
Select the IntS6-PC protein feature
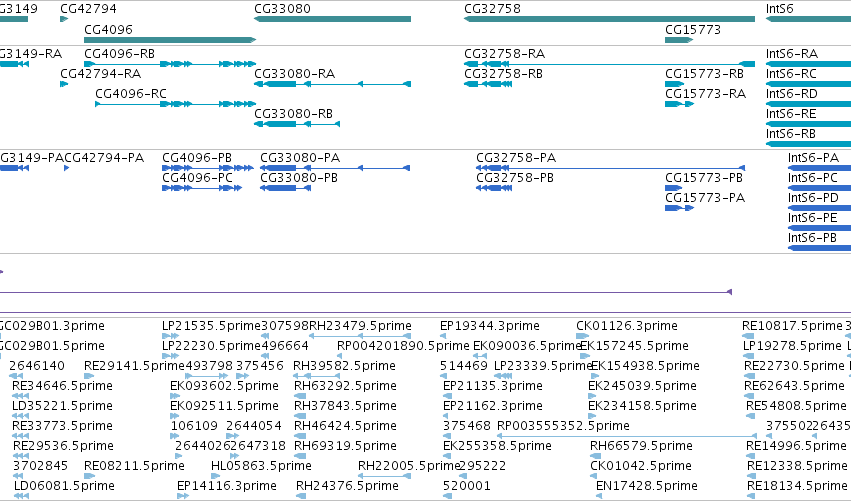pos(820,188)
